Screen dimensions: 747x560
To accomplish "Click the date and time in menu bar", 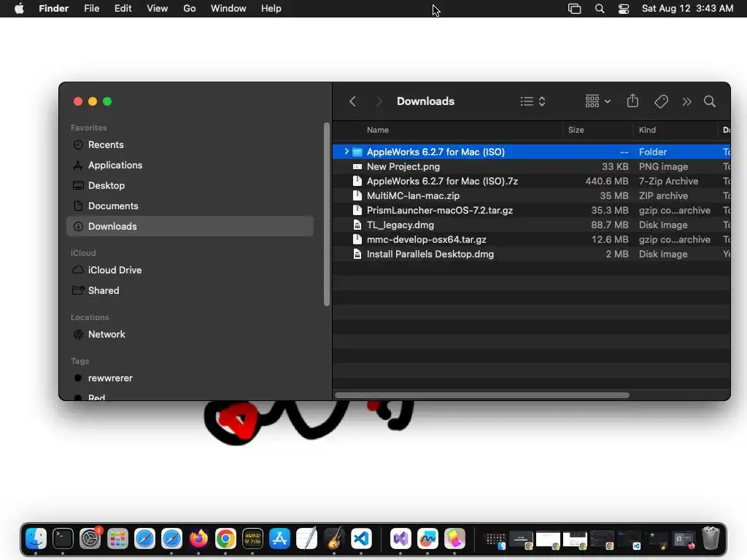I will 687,9.
